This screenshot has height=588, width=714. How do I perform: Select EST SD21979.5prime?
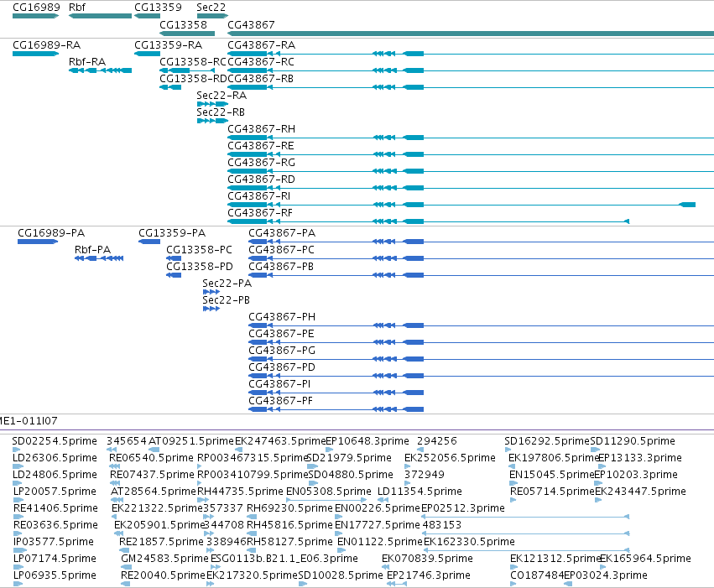tap(350, 458)
